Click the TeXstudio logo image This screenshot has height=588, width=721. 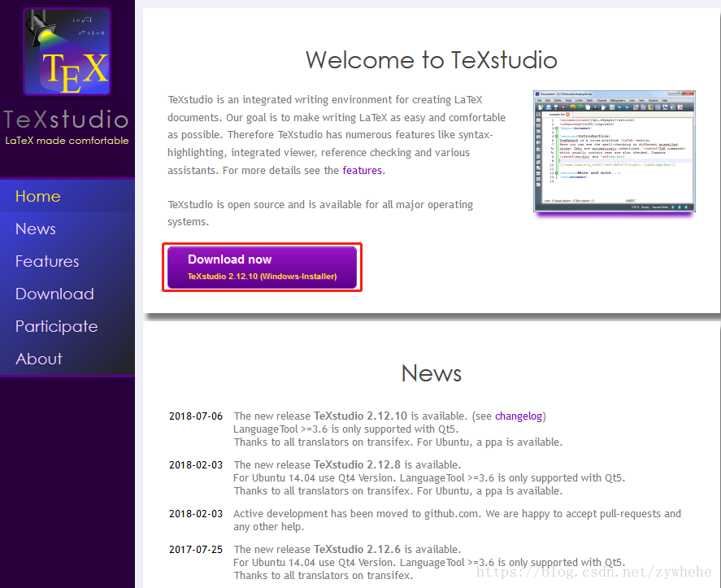tap(67, 51)
